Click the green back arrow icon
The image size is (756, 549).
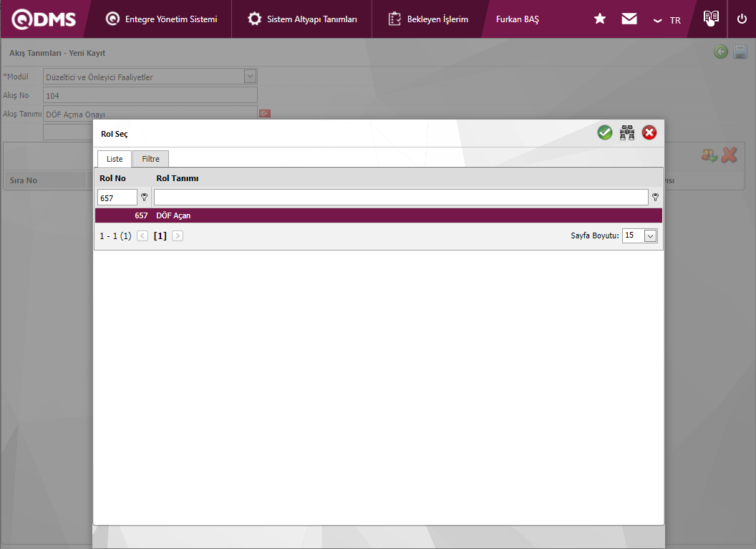[721, 52]
